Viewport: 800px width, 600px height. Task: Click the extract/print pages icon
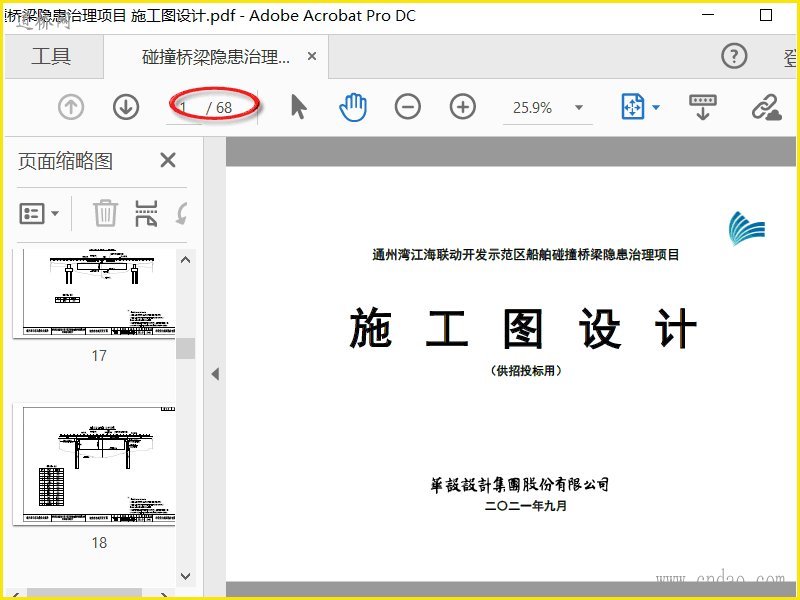[146, 213]
